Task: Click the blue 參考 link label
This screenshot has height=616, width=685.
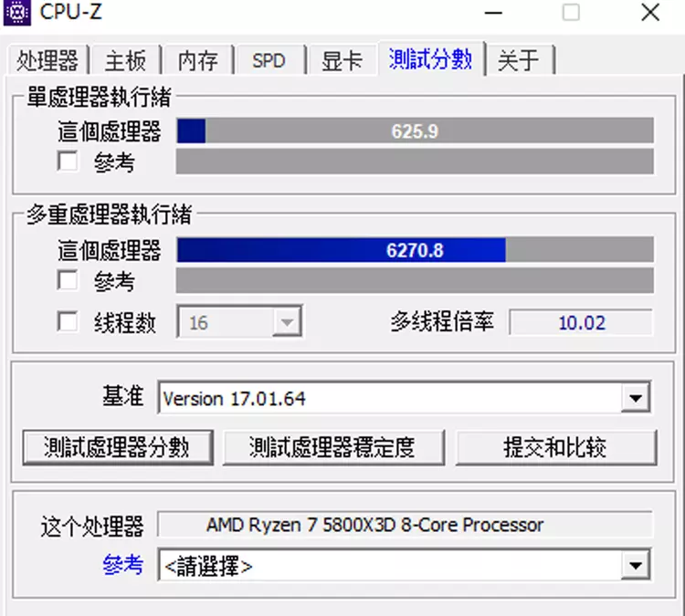Action: tap(122, 565)
